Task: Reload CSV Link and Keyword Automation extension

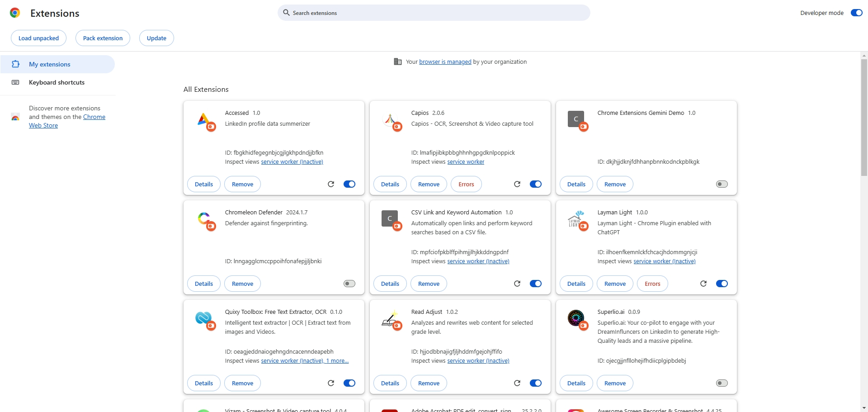Action: point(517,284)
